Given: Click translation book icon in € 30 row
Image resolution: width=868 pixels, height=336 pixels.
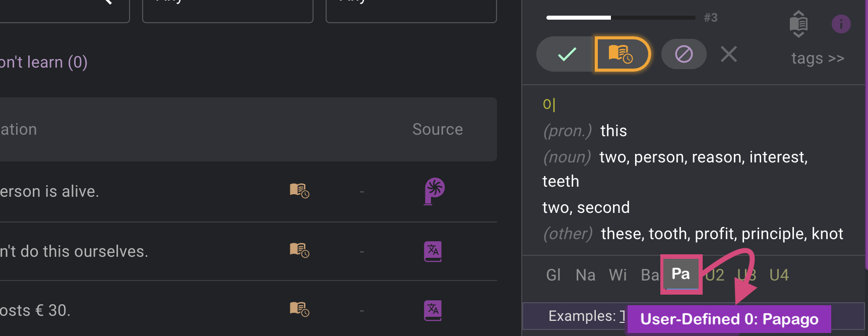Looking at the screenshot, I should 433,310.
